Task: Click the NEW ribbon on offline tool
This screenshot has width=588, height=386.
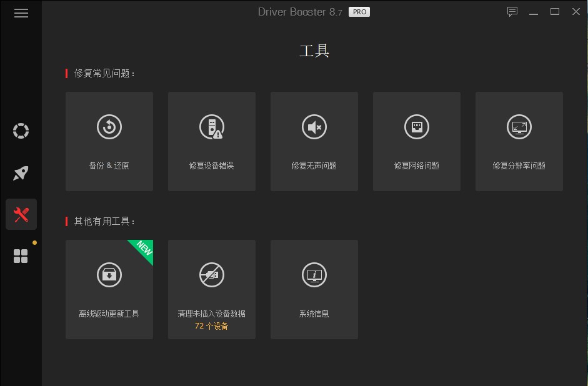Action: click(x=144, y=249)
